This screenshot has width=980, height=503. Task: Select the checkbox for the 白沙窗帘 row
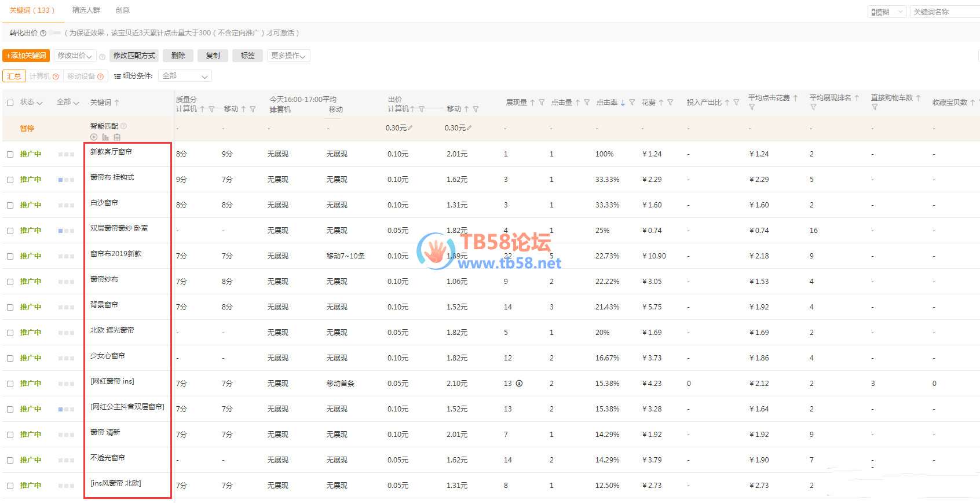(10, 205)
